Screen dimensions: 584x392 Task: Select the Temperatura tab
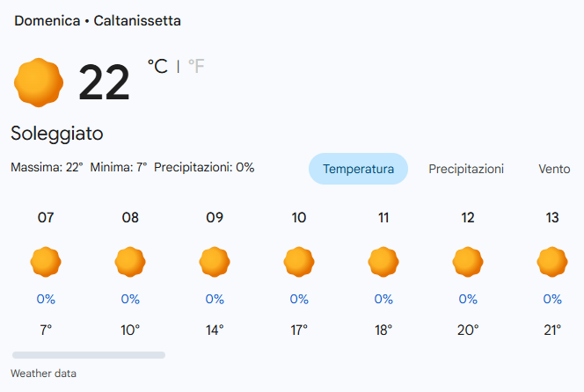click(358, 169)
